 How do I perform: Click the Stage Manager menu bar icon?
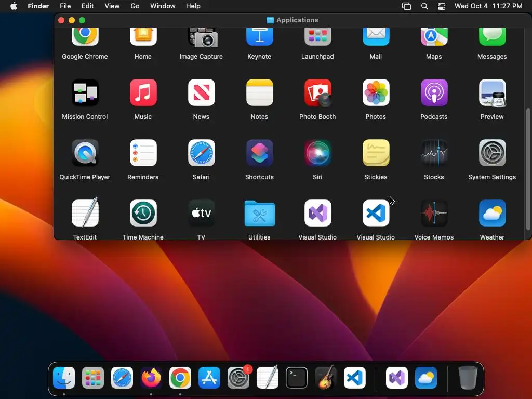(x=406, y=6)
